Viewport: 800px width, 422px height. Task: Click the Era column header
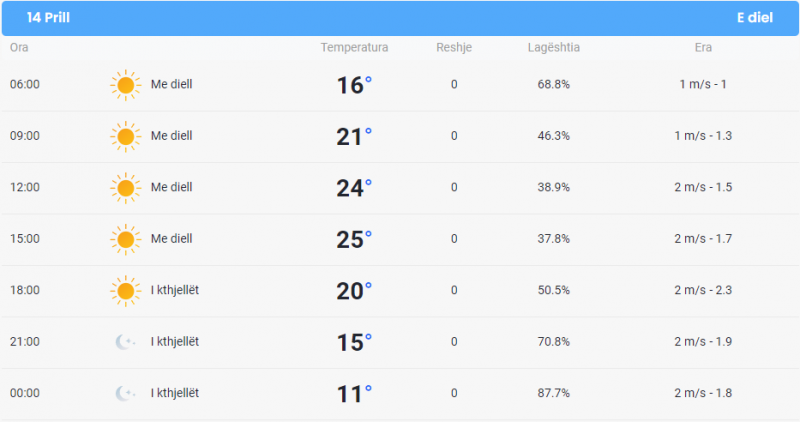pos(703,47)
